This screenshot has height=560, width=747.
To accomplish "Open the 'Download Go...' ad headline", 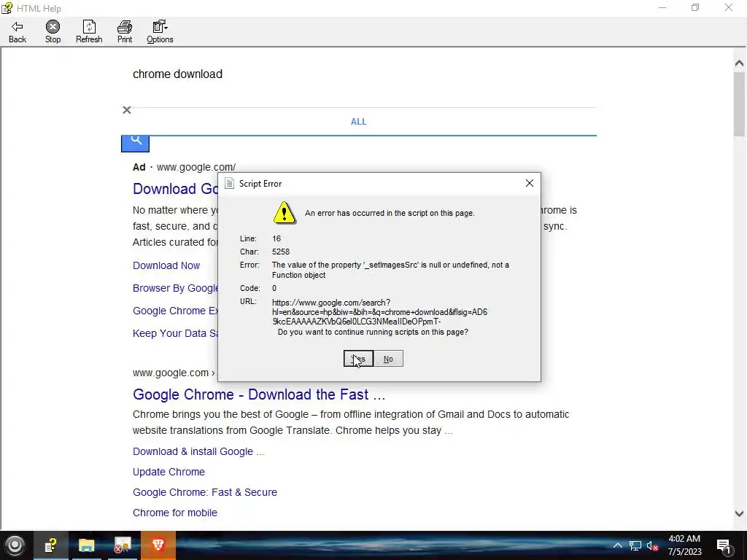I will pyautogui.click(x=175, y=189).
